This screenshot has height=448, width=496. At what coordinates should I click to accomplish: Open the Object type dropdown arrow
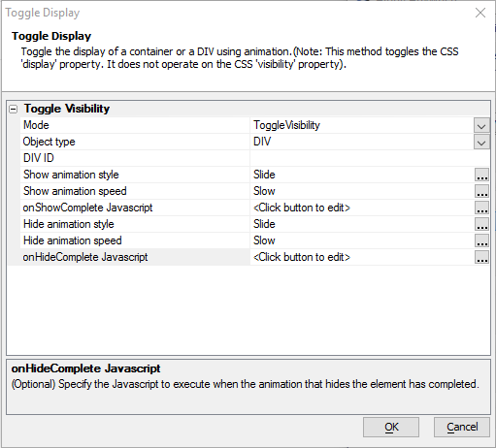click(481, 142)
